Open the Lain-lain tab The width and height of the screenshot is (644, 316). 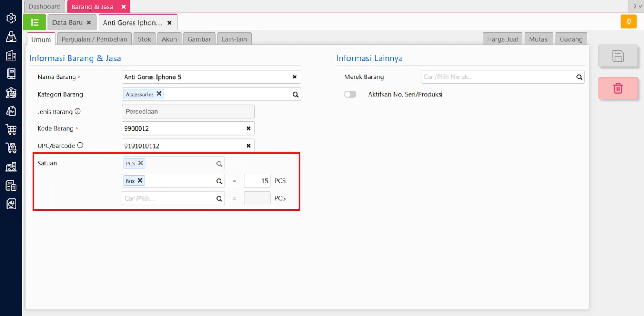[x=234, y=39]
